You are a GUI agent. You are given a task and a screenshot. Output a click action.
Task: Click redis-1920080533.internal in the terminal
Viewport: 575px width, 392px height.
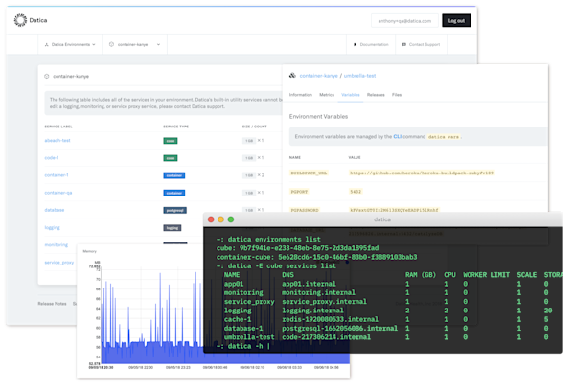coord(330,319)
